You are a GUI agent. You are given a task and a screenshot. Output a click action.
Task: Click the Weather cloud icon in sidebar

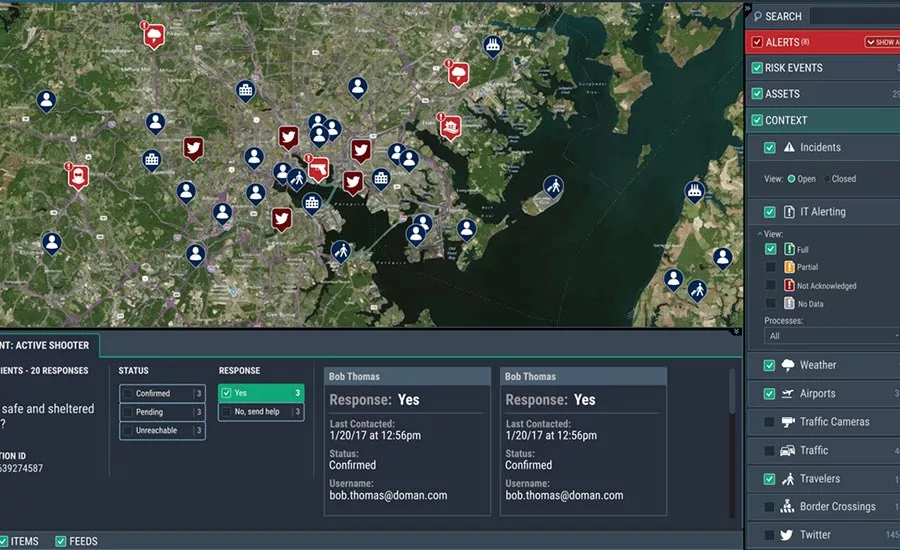point(789,365)
